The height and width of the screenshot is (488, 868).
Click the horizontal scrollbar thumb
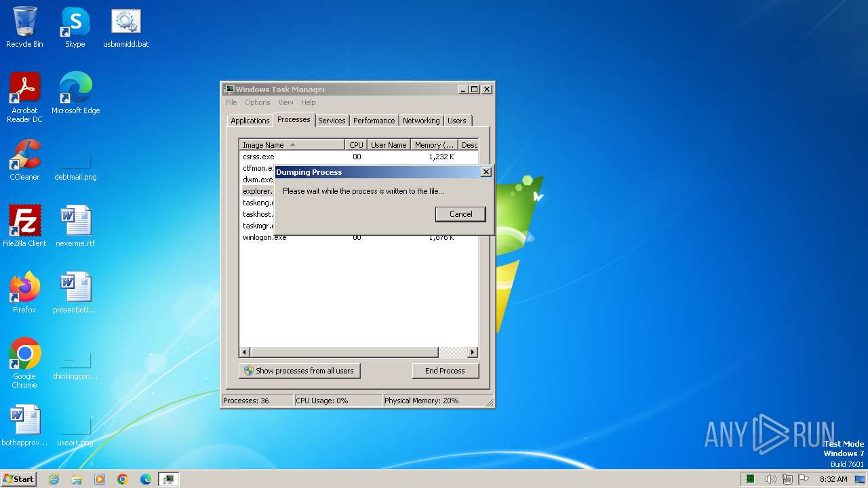pos(344,352)
